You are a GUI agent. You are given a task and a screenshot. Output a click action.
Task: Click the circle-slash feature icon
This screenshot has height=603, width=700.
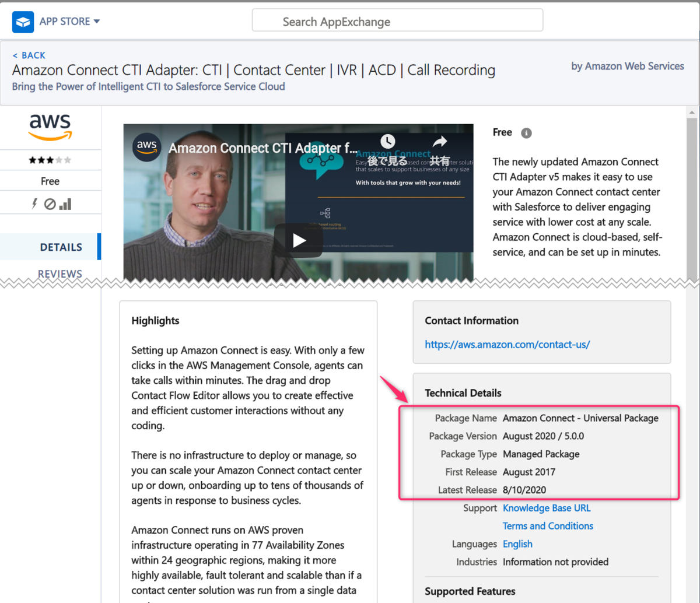50,204
